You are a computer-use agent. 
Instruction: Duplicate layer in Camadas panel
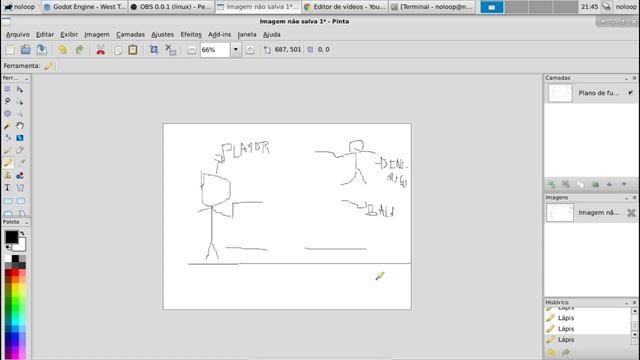[x=580, y=184]
